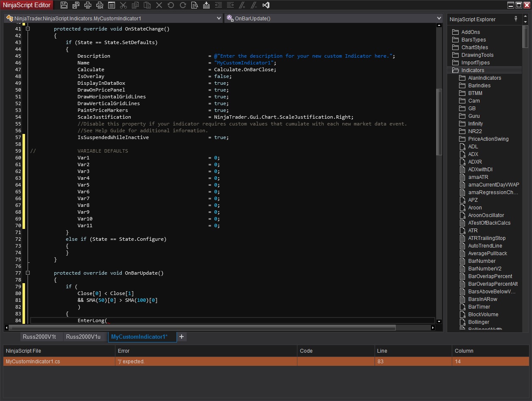Select the AroonOscillator indicator file

[x=486, y=215]
